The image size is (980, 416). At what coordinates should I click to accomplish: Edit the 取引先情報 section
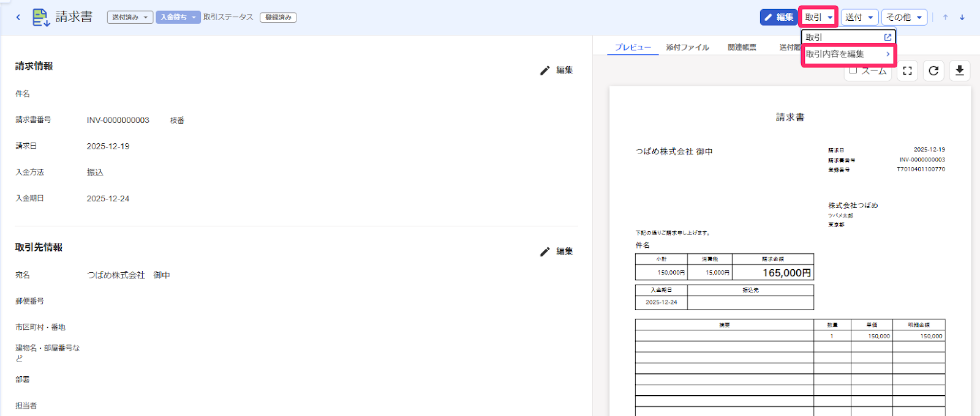(x=556, y=251)
